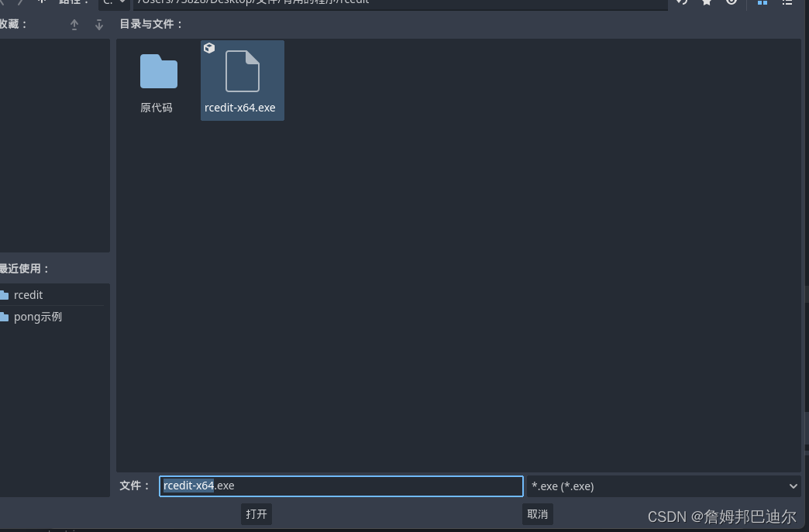Image resolution: width=809 pixels, height=532 pixels.
Task: Click the forward navigation arrow
Action: (x=21, y=2)
